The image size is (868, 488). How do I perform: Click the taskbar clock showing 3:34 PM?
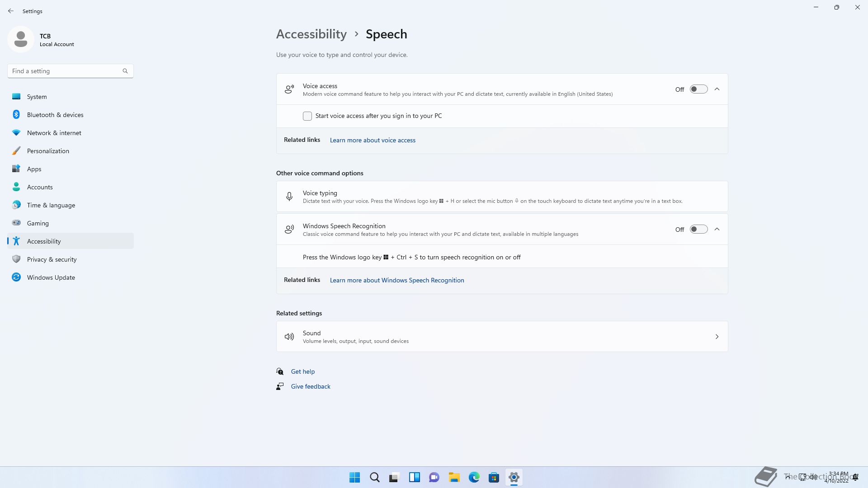click(x=837, y=477)
